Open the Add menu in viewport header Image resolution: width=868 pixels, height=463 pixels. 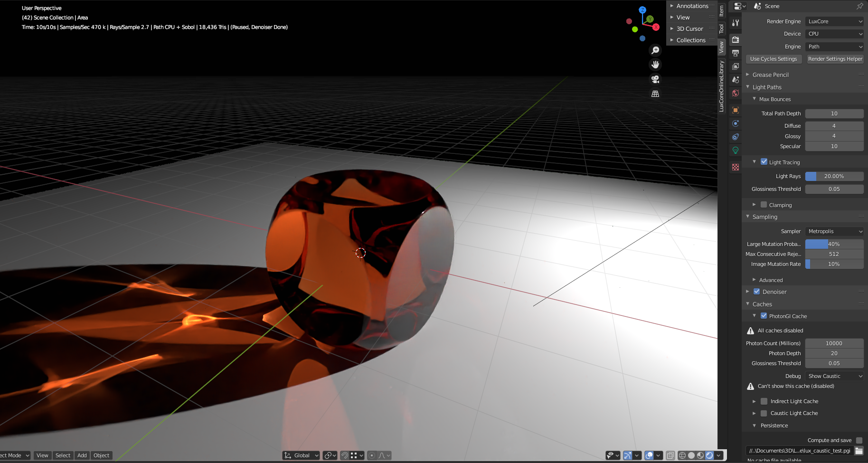click(x=82, y=455)
